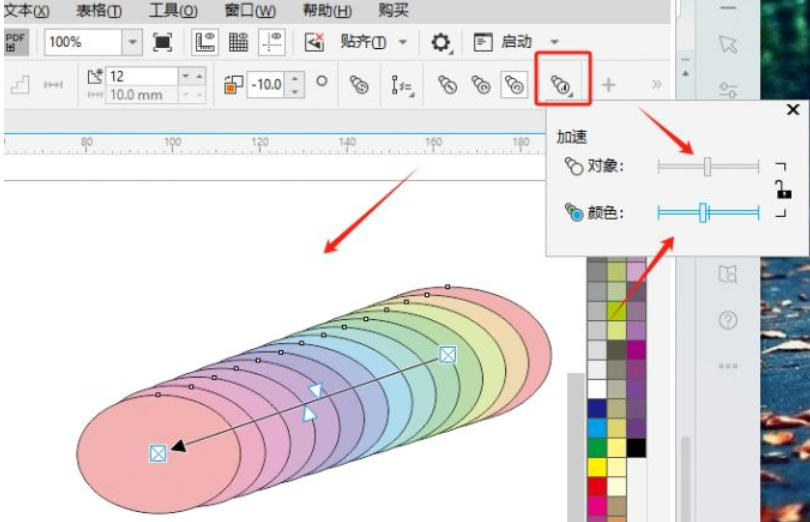Toggle show grid button
This screenshot has width=810, height=522.
(239, 42)
